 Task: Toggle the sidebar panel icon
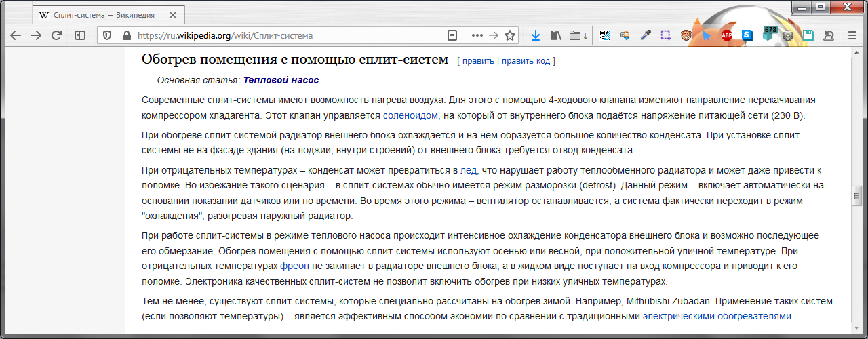80,35
